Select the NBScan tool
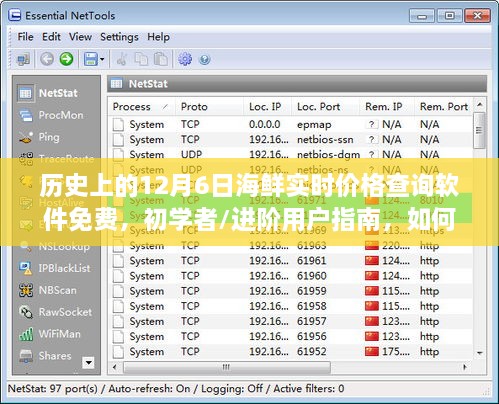The image size is (499, 404). pyautogui.click(x=47, y=290)
